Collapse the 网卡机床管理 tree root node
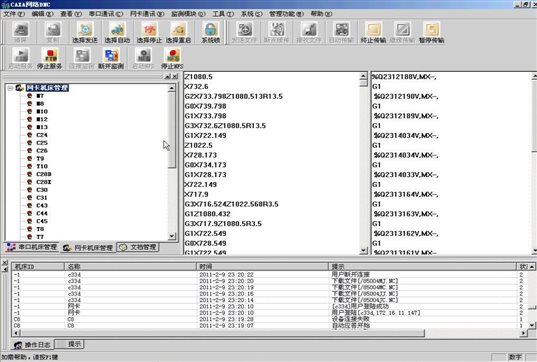 10,88
